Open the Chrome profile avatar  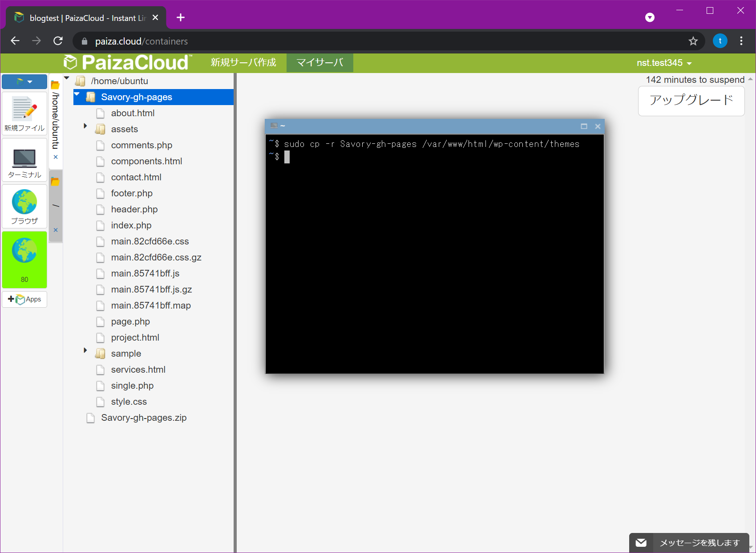click(x=720, y=41)
